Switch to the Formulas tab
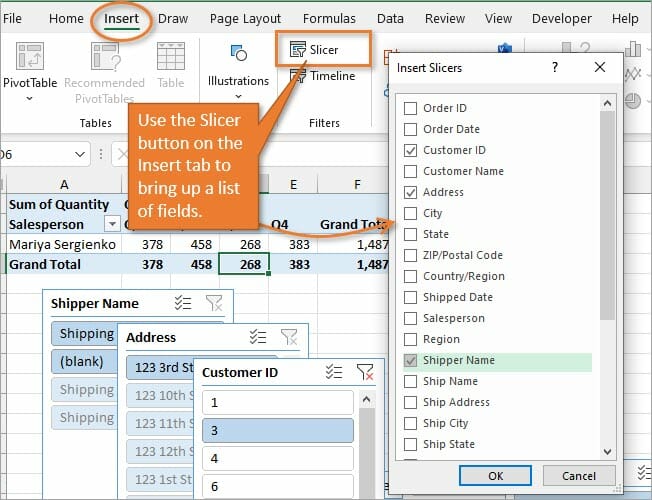Image resolution: width=652 pixels, height=500 pixels. 331,19
